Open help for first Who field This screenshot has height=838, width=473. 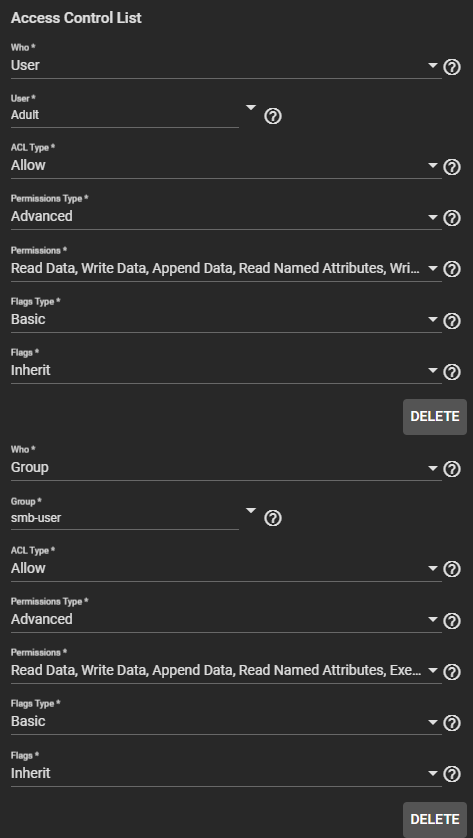452,67
